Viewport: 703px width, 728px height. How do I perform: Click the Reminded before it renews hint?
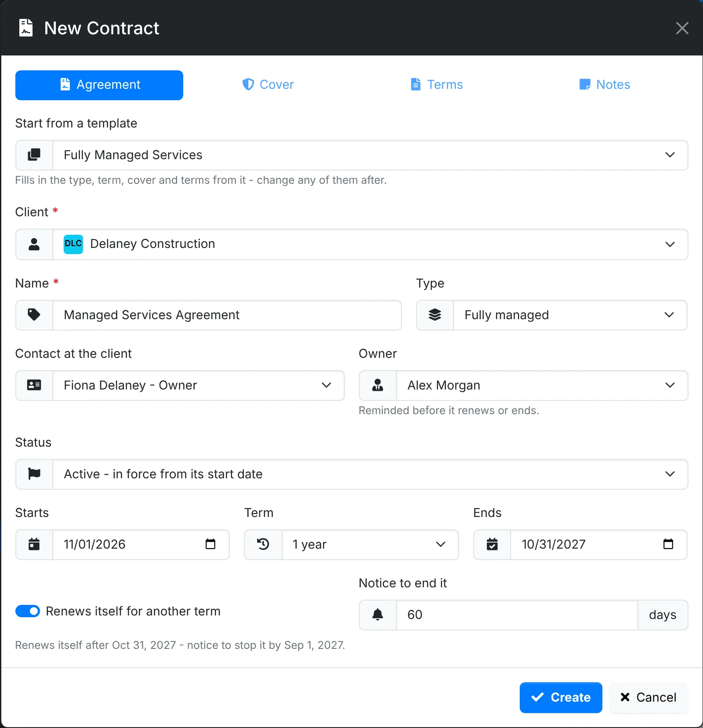click(449, 410)
